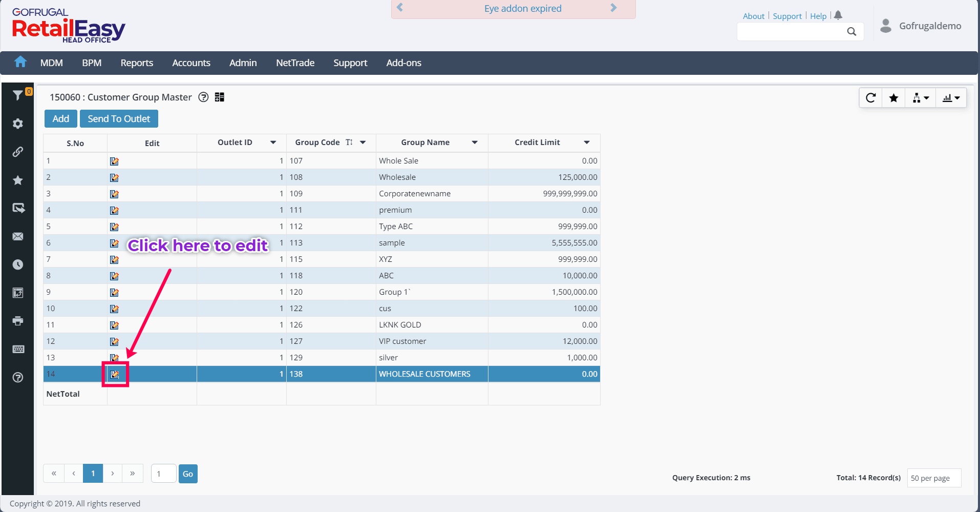Viewport: 980px width, 512px height.
Task: Click help icon beside Customer Group Master
Action: [203, 97]
